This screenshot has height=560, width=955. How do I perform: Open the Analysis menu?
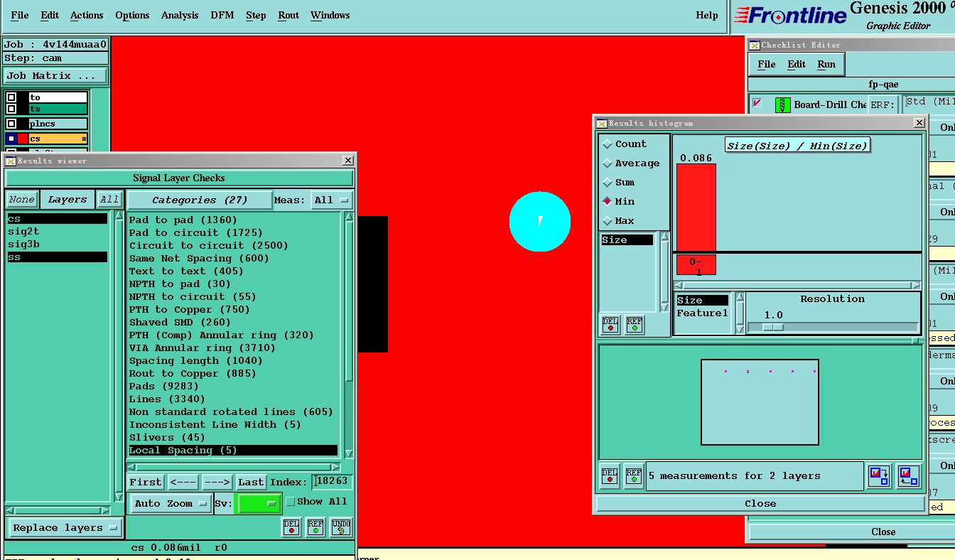180,15
